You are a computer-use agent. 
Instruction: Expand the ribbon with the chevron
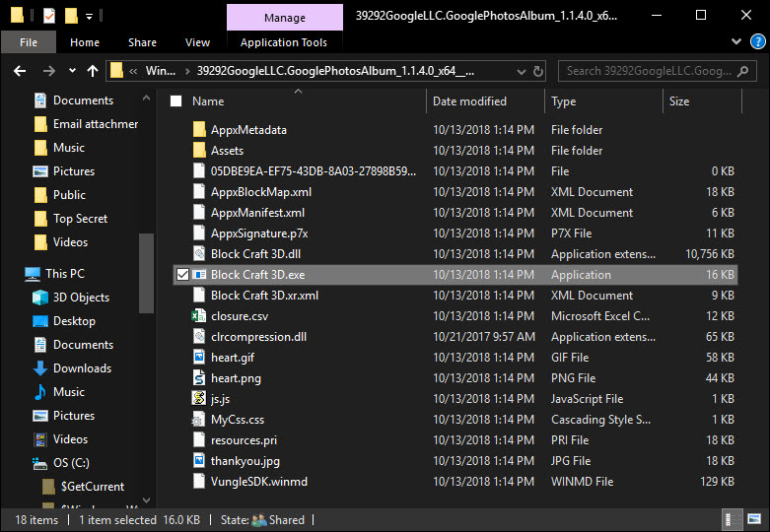(735, 42)
